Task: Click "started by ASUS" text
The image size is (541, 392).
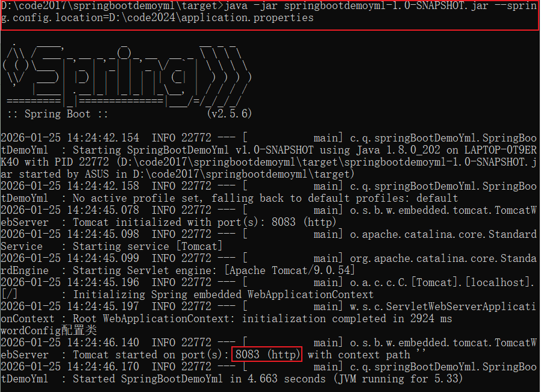Action: [64, 174]
